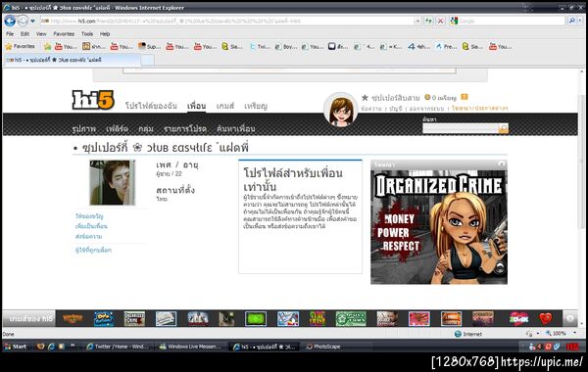Click the ให้ของขวัญ link under the photo
The image size is (588, 372).
coord(89,216)
